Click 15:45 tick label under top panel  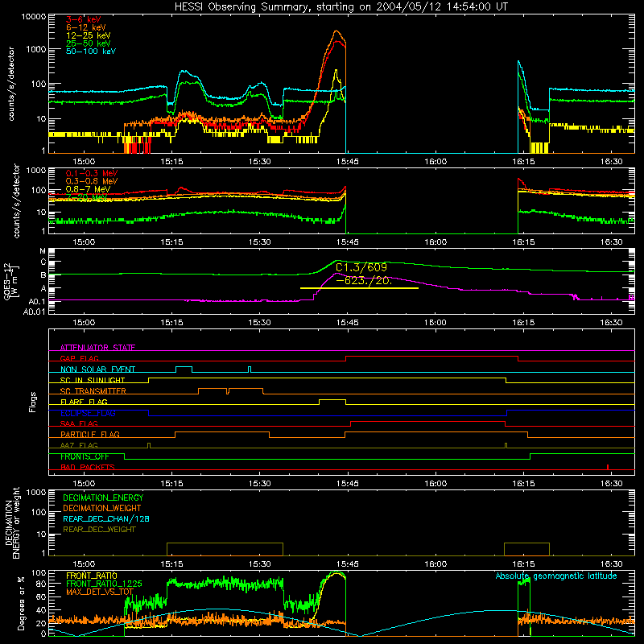coord(348,162)
